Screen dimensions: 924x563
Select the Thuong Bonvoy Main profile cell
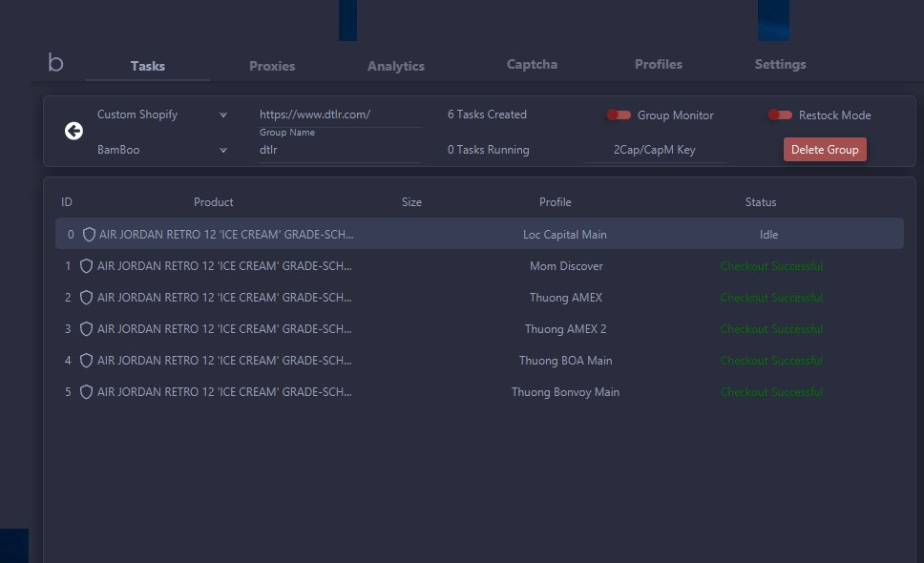(566, 392)
